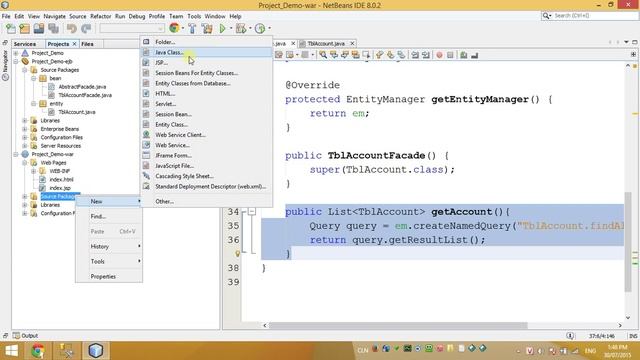This screenshot has width=640, height=360.
Task: Click the Open Project toolbar icon
Action: tap(39, 28)
